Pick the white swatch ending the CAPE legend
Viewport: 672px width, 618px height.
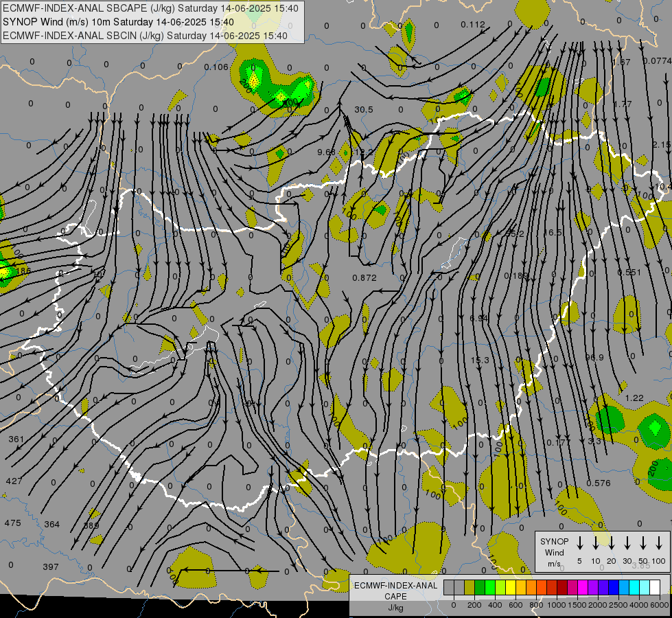click(654, 588)
